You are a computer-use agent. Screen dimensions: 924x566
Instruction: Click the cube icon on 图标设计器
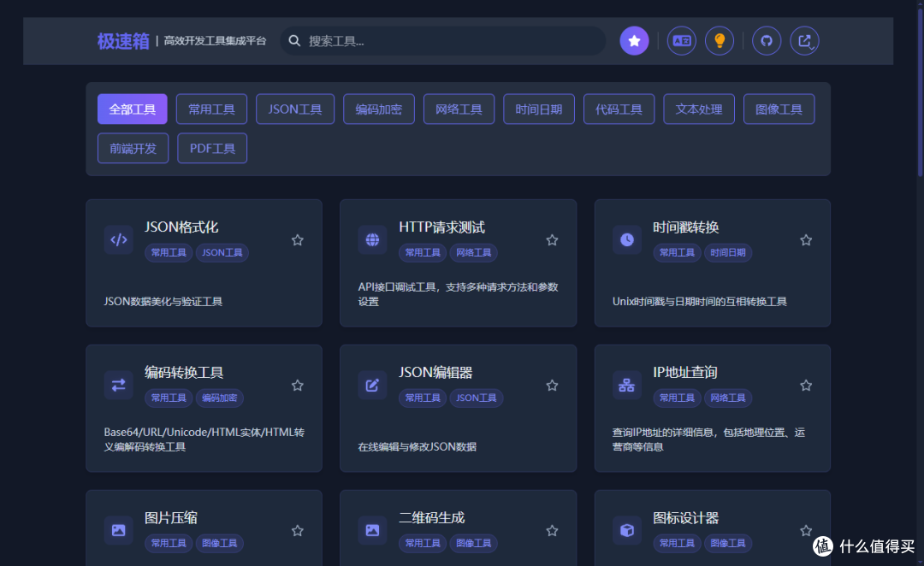pos(626,530)
